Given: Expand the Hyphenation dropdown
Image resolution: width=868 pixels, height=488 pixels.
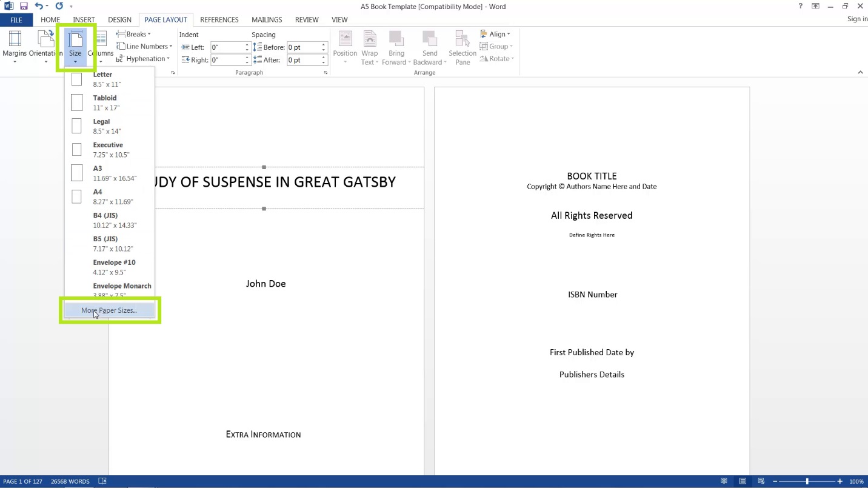Looking at the screenshot, I should 168,59.
